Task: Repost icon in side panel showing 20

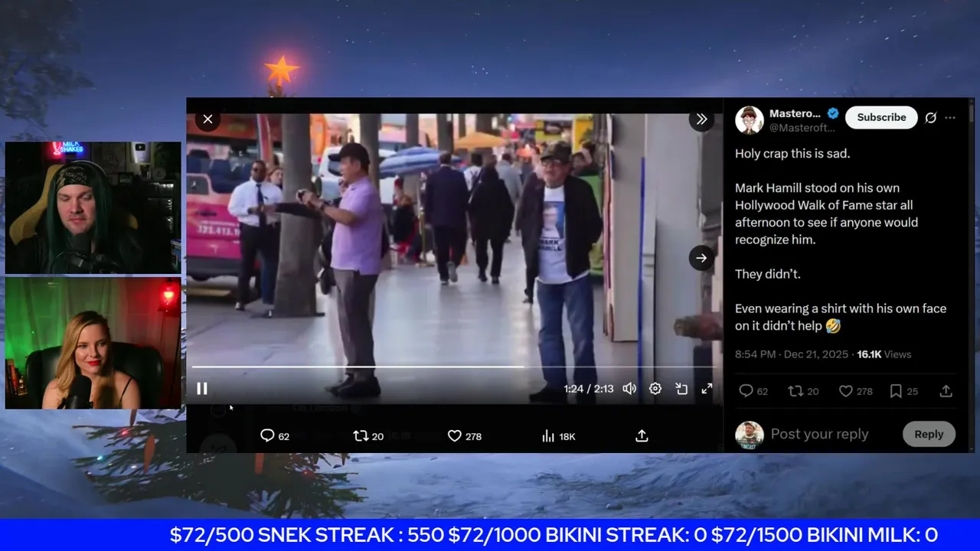Action: (x=803, y=391)
